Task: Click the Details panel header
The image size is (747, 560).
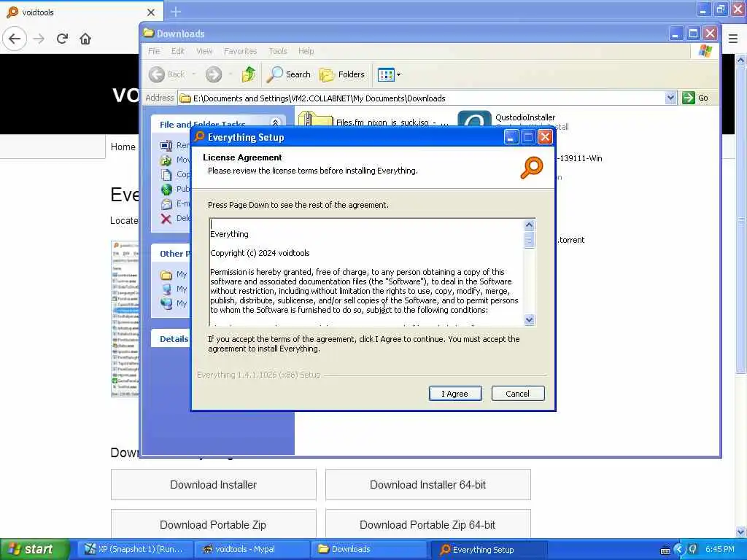Action: (x=174, y=338)
